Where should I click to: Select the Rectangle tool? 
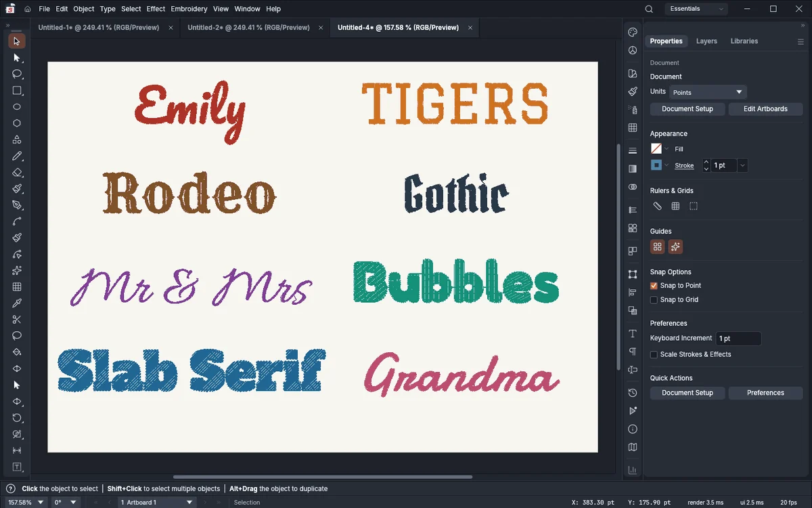coord(17,91)
